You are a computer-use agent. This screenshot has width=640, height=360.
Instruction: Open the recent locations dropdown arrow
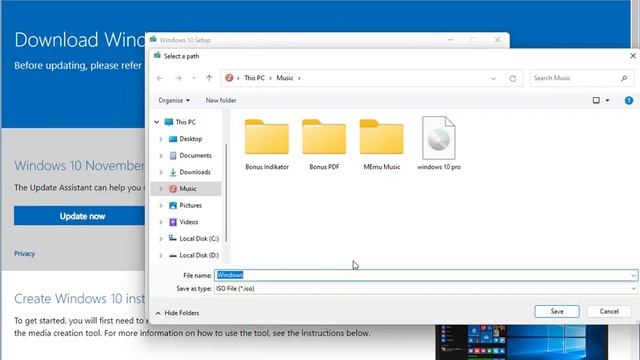pyautogui.click(x=194, y=78)
